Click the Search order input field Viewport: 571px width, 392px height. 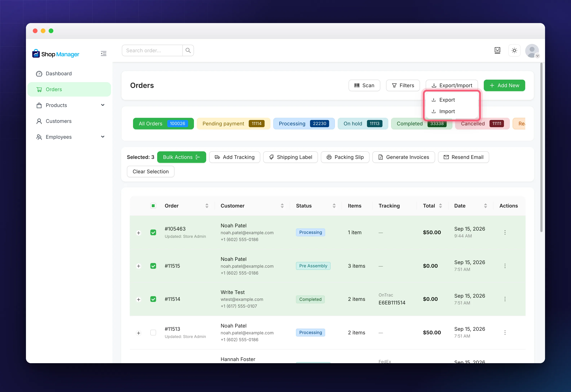click(x=152, y=50)
